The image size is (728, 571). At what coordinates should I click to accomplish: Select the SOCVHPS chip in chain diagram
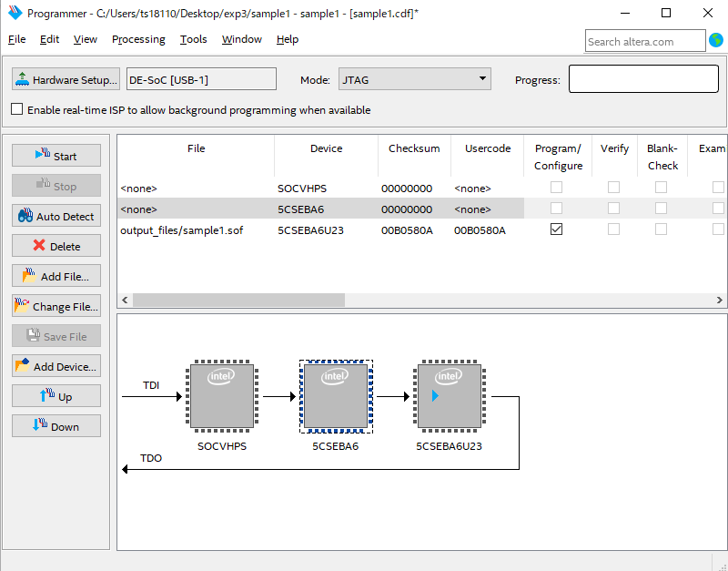[x=222, y=396]
